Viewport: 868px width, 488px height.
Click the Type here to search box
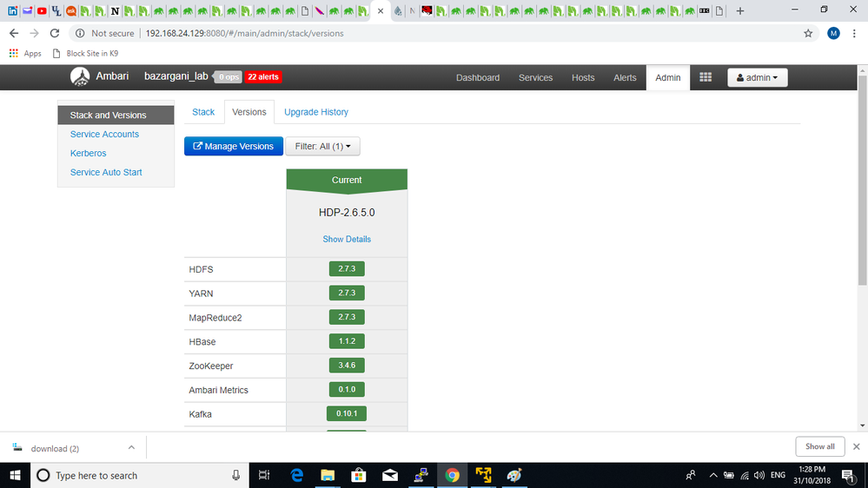tap(140, 475)
